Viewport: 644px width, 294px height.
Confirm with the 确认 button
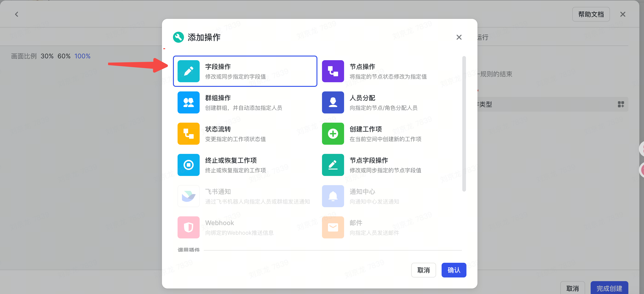point(454,270)
